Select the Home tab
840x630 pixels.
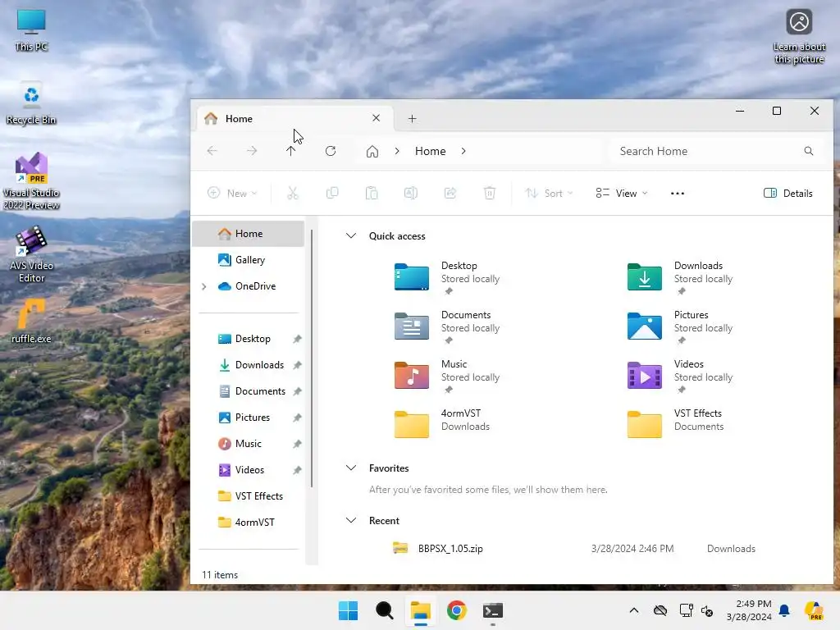pos(294,118)
